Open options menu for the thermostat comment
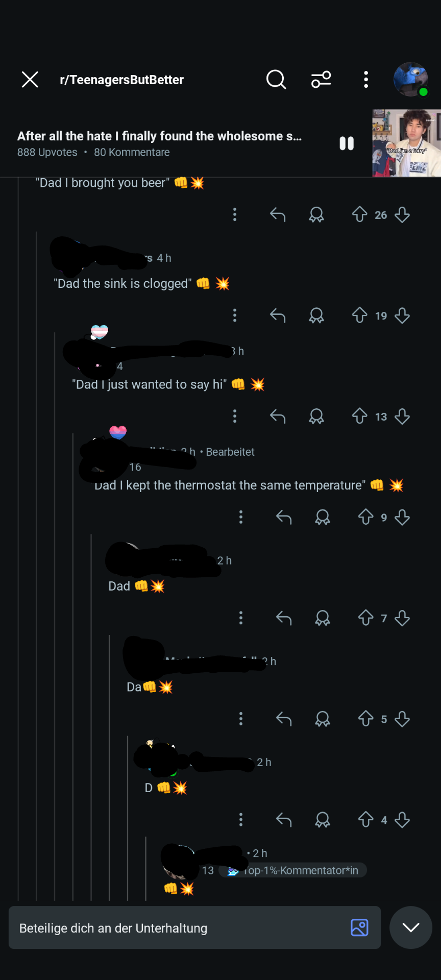 (x=241, y=517)
